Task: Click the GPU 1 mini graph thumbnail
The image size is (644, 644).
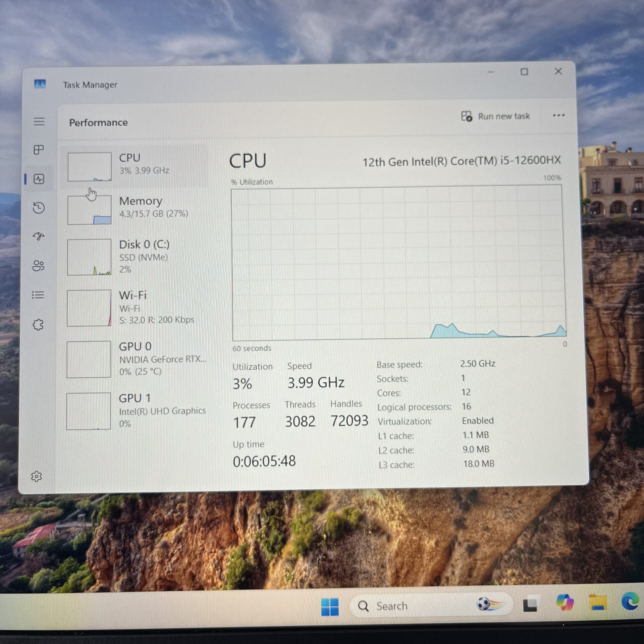Action: 89,411
